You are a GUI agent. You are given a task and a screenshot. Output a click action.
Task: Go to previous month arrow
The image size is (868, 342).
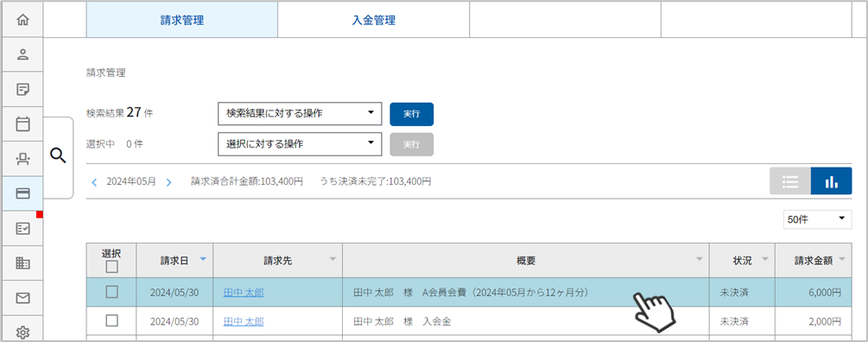pyautogui.click(x=95, y=181)
